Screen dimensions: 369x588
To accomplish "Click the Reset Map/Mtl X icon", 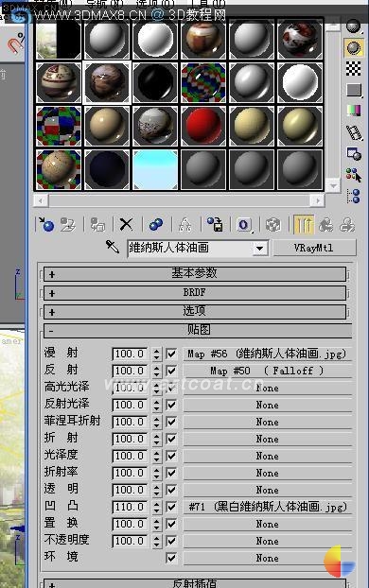I will tap(126, 224).
